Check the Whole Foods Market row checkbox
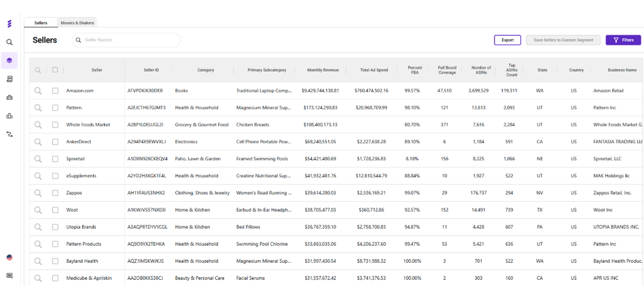Screen dimensions: 644x286 (55, 124)
